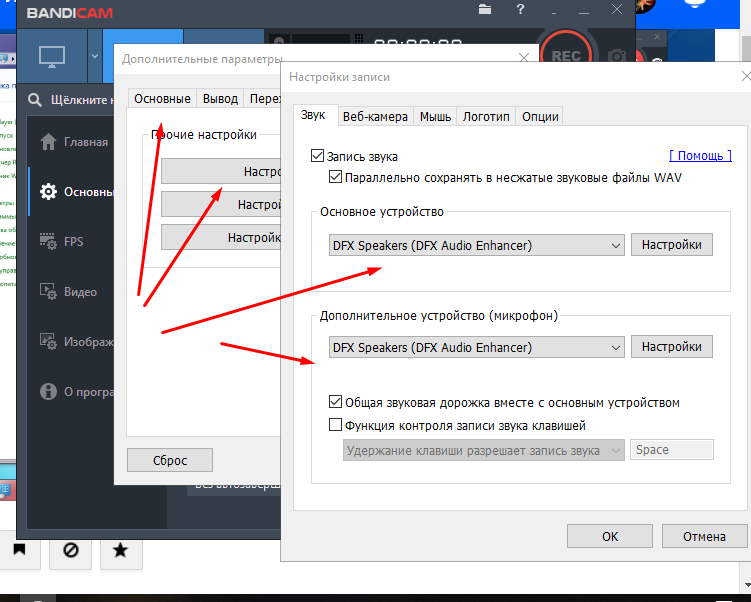Open Bandicam output folder icon
This screenshot has height=602, width=751.
click(485, 9)
